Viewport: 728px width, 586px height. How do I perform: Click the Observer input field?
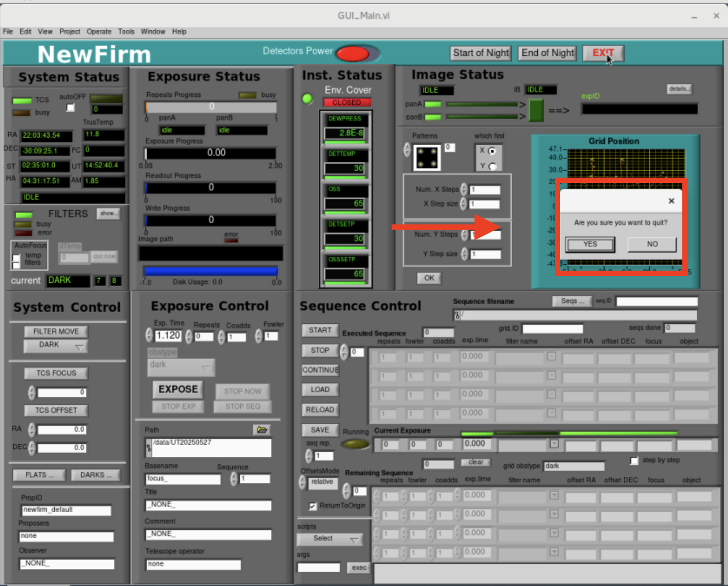pos(67,564)
